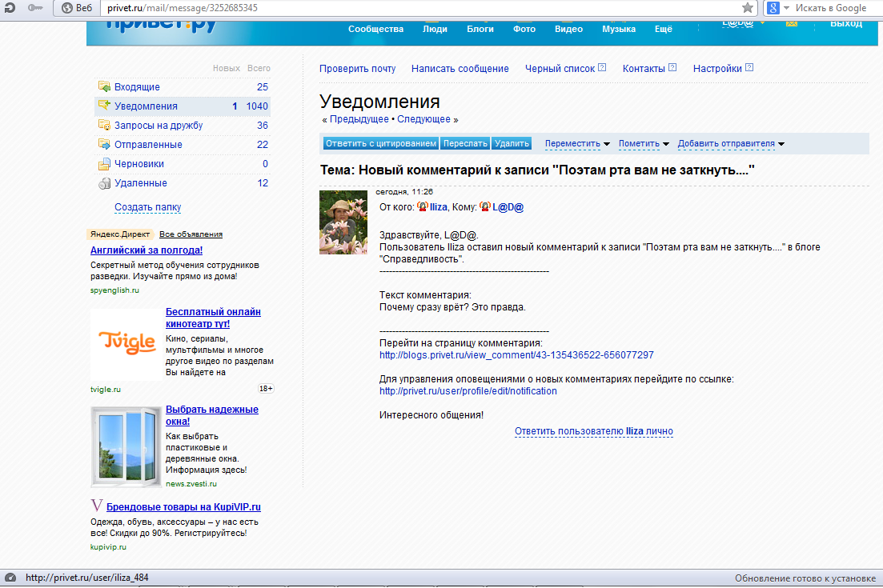Screen dimensions: 883x588
Task: Click the Переслать button
Action: click(x=464, y=143)
